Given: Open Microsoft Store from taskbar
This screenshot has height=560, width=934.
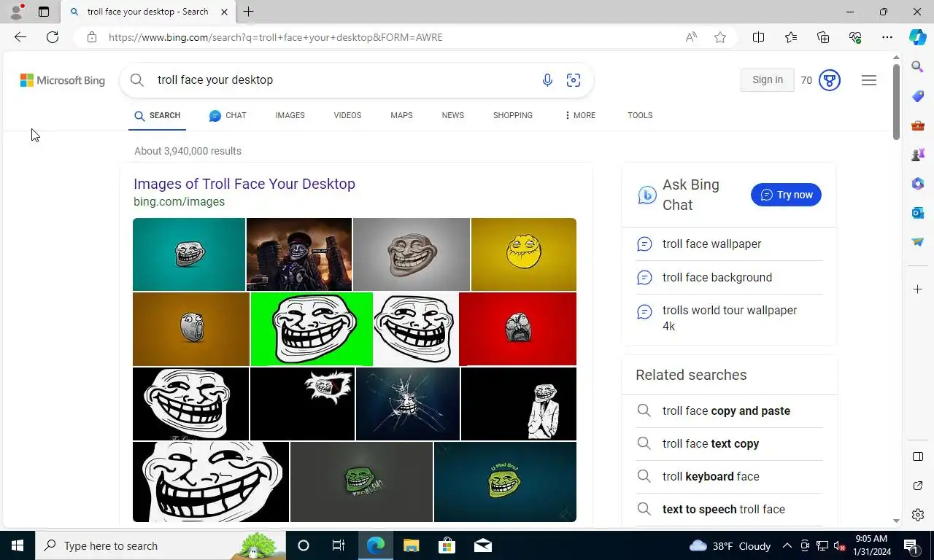Looking at the screenshot, I should tap(447, 545).
